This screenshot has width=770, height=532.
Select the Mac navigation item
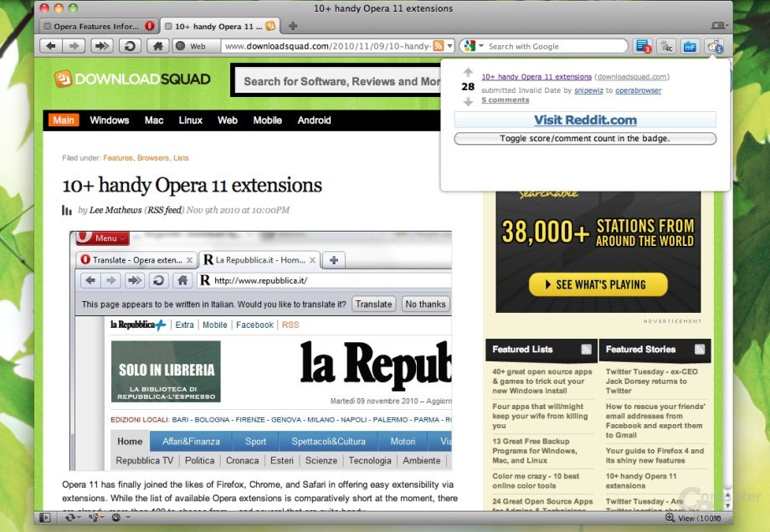pyautogui.click(x=154, y=120)
